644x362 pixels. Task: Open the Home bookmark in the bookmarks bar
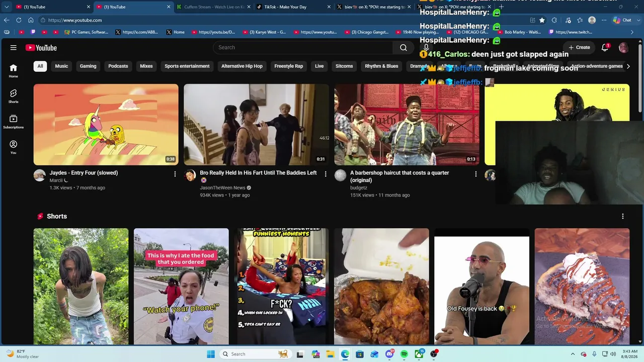(x=175, y=32)
